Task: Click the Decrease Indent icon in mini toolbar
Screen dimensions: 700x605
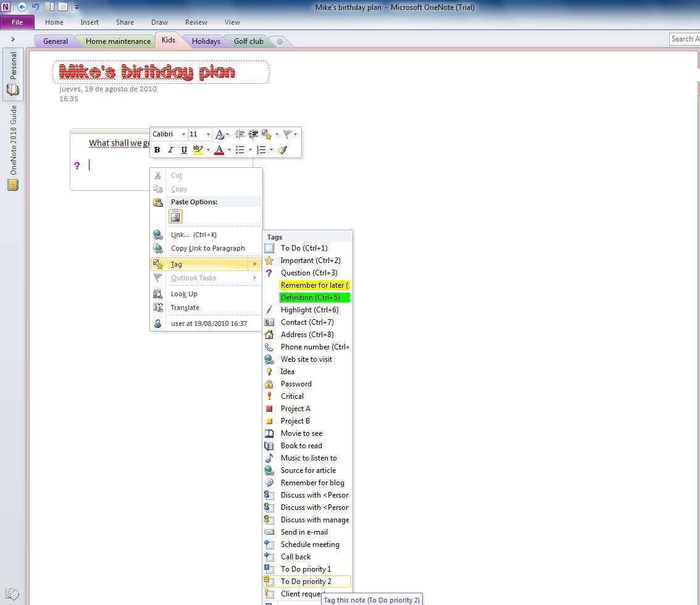Action: pyautogui.click(x=240, y=134)
